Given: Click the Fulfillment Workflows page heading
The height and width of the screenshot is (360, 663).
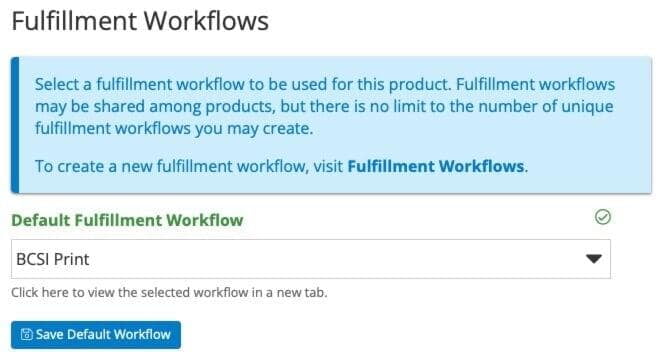Looking at the screenshot, I should [140, 21].
